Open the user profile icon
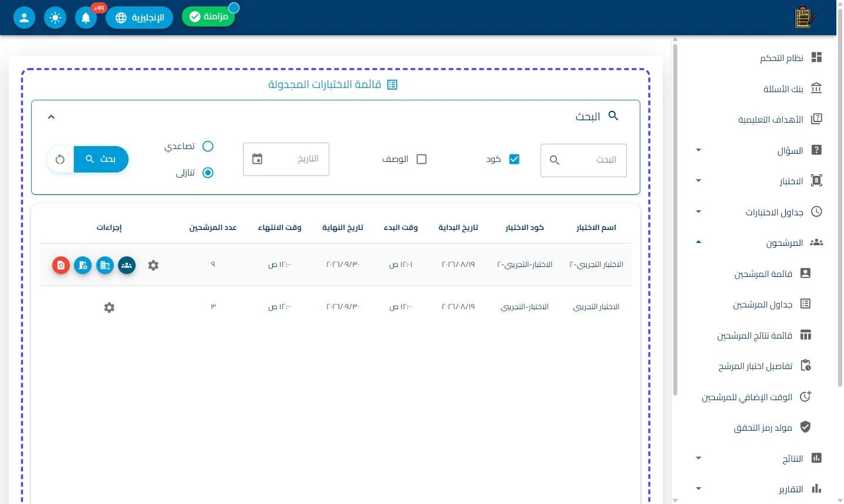This screenshot has height=504, width=844. point(24,18)
